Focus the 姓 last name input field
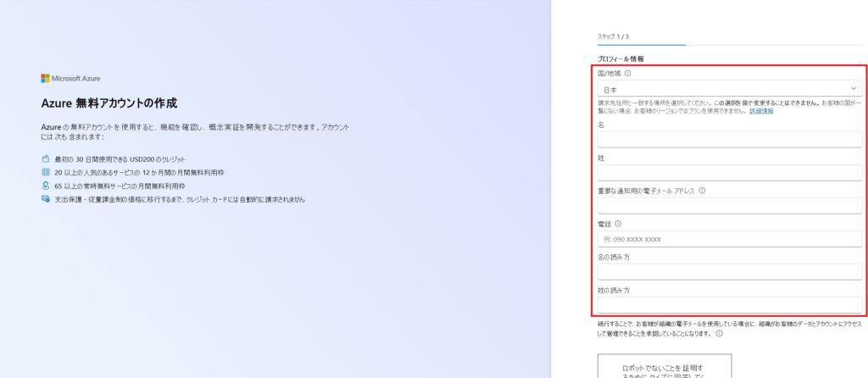The width and height of the screenshot is (868, 378). click(x=729, y=173)
